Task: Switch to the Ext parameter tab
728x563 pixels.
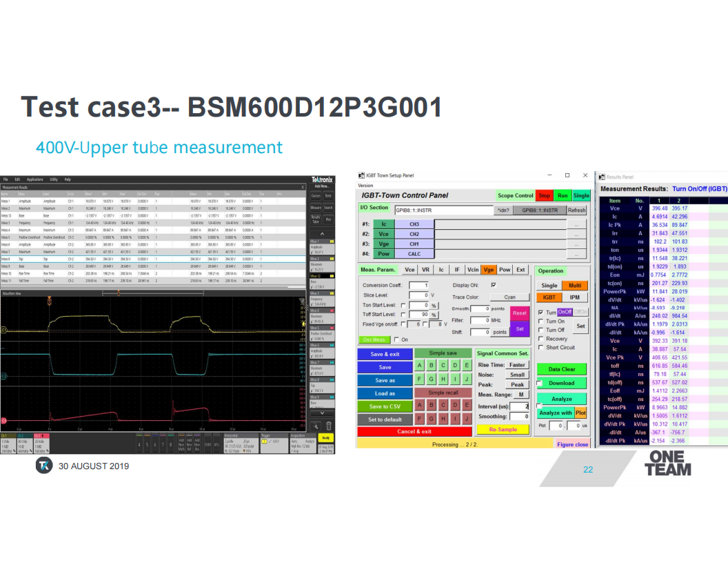Action: click(x=521, y=269)
